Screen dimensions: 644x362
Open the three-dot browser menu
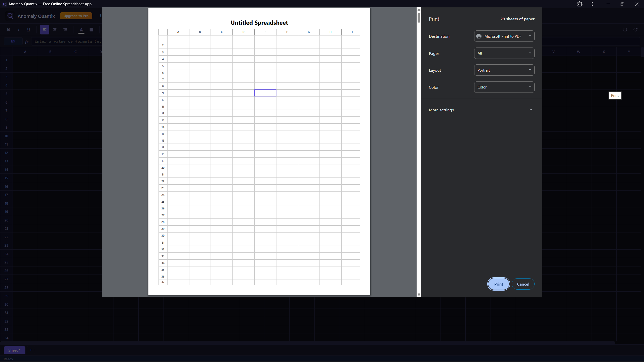coord(592,4)
